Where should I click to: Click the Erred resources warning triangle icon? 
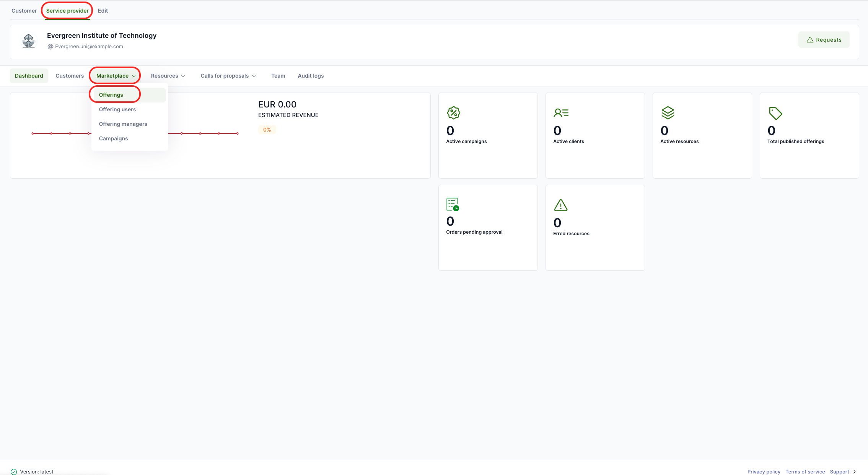(560, 205)
